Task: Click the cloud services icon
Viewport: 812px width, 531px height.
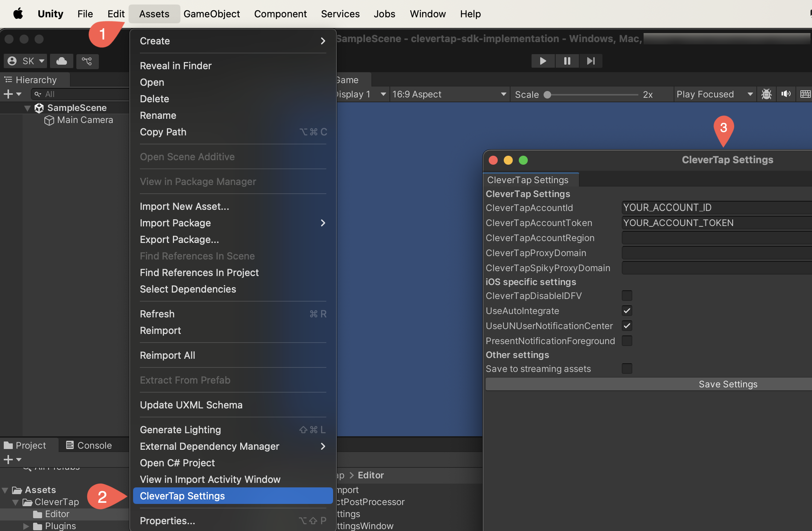Action: [x=62, y=61]
